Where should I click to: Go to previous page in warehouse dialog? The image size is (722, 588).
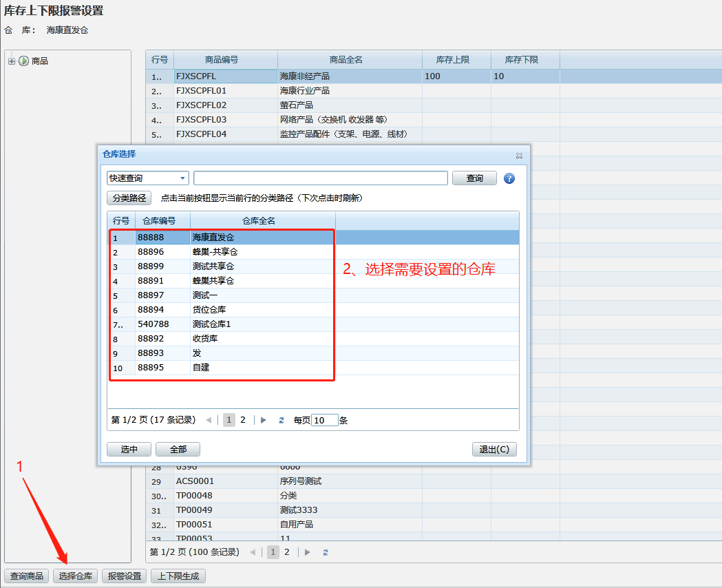[x=209, y=420]
